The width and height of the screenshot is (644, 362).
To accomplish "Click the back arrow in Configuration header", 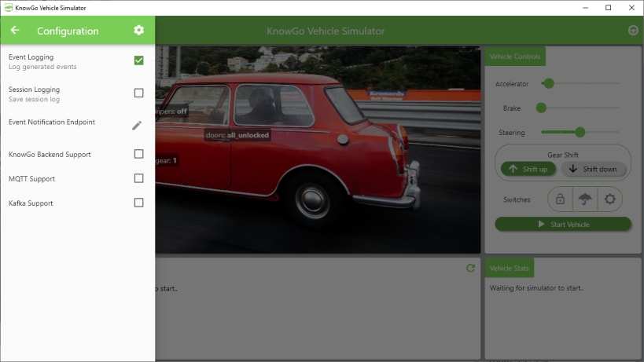I will [15, 31].
